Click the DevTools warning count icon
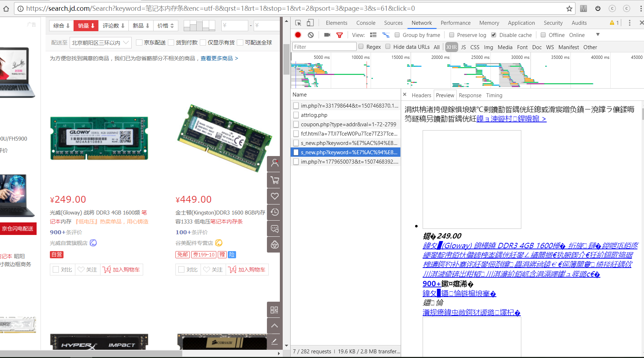 [x=614, y=23]
